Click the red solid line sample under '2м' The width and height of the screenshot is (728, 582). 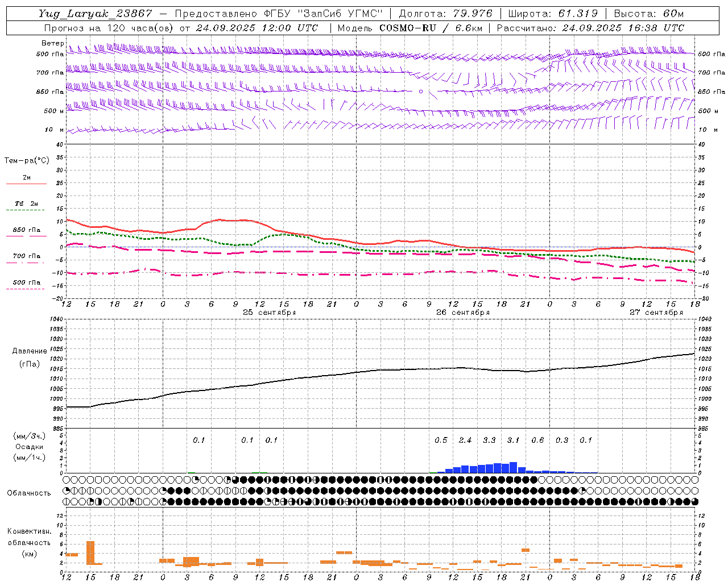point(26,184)
